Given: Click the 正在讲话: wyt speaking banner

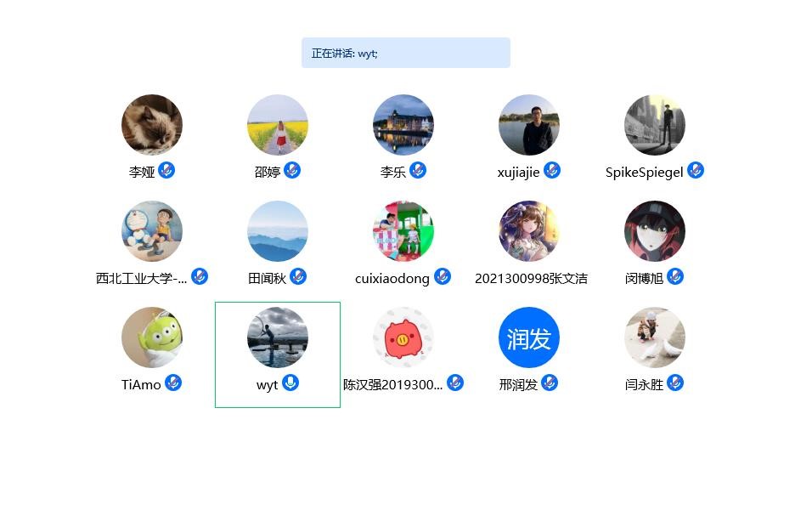Looking at the screenshot, I should tap(406, 53).
